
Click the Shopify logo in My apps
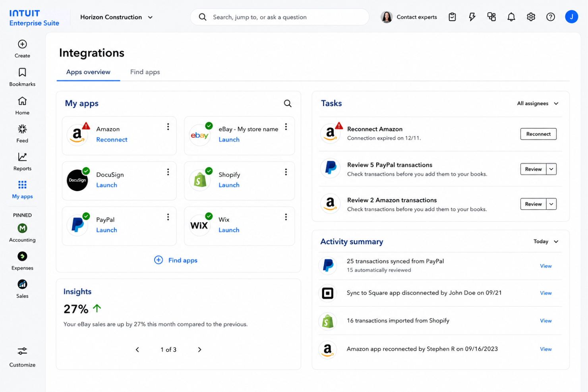coord(200,180)
